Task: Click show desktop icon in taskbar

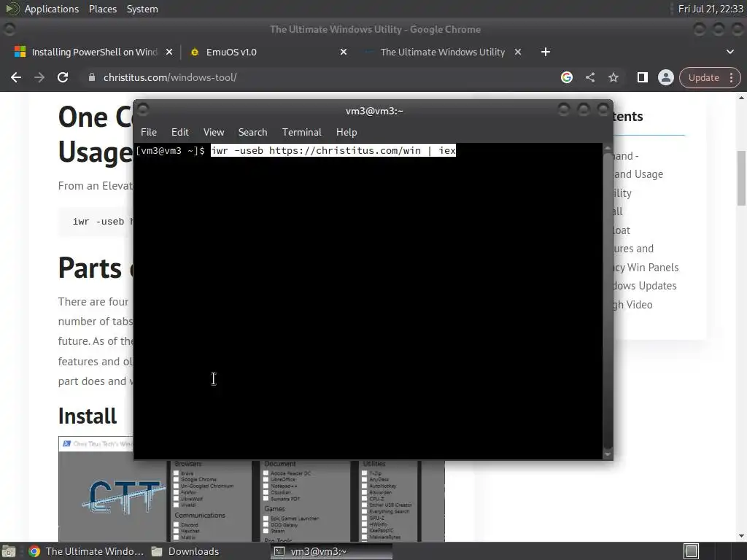Action: click(9, 551)
